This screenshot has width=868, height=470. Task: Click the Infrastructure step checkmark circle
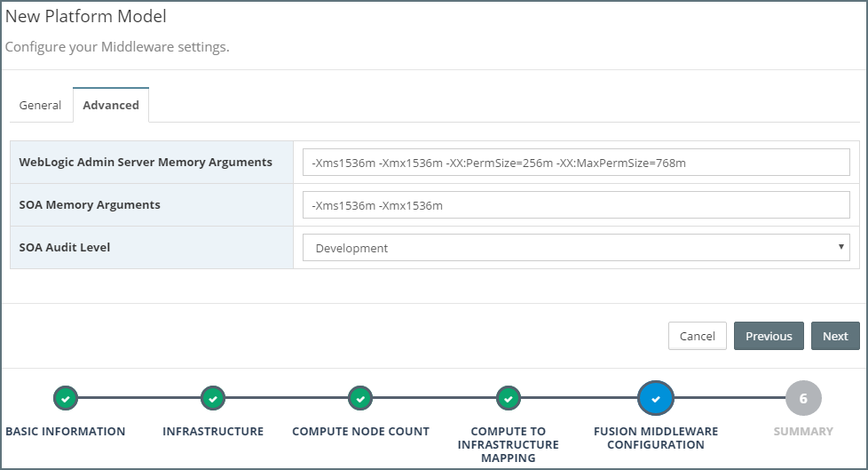click(x=213, y=399)
